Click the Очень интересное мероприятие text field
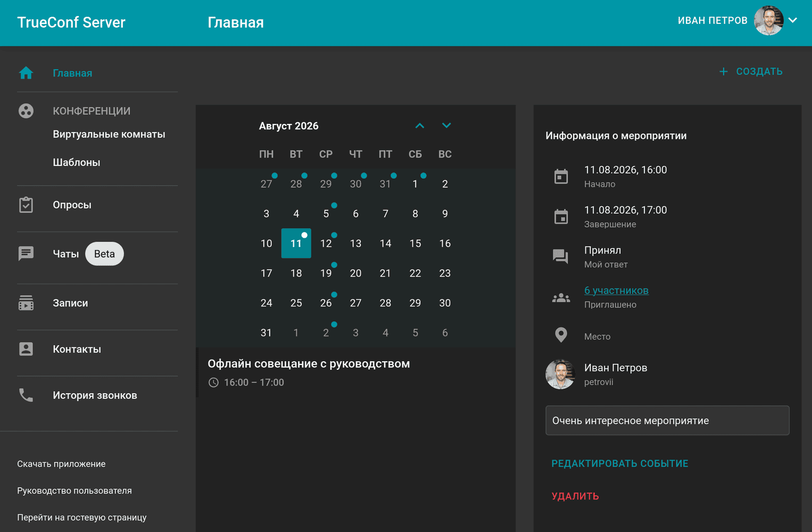Viewport: 812px width, 532px height. click(x=667, y=420)
